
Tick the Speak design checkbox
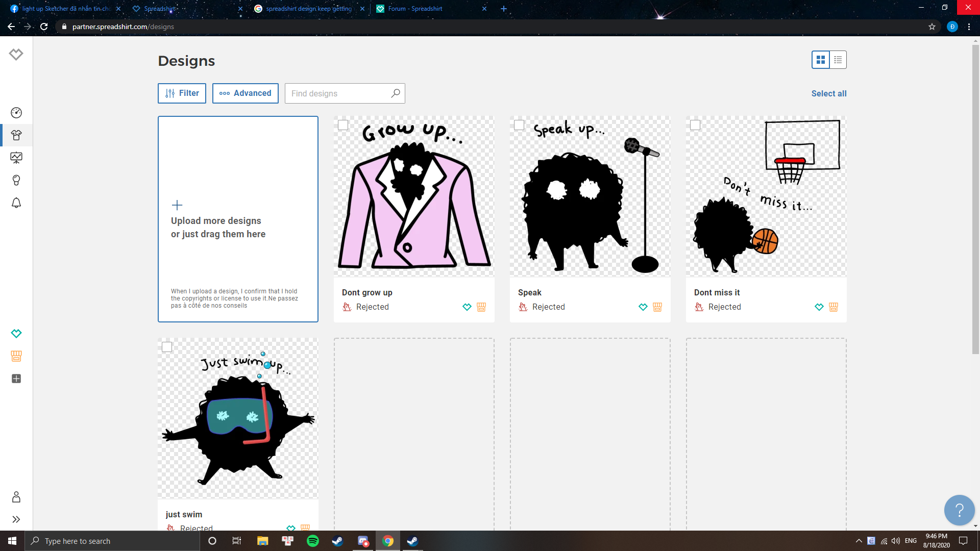[519, 125]
